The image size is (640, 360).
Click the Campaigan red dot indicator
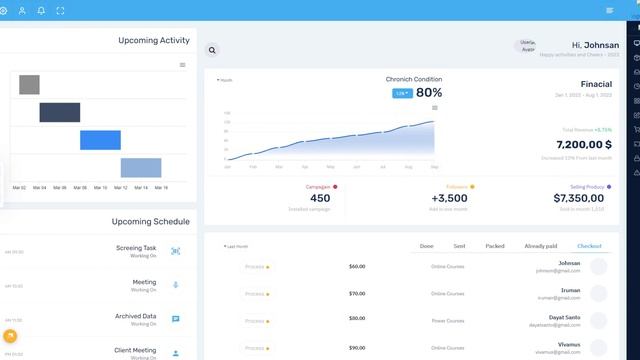335,187
